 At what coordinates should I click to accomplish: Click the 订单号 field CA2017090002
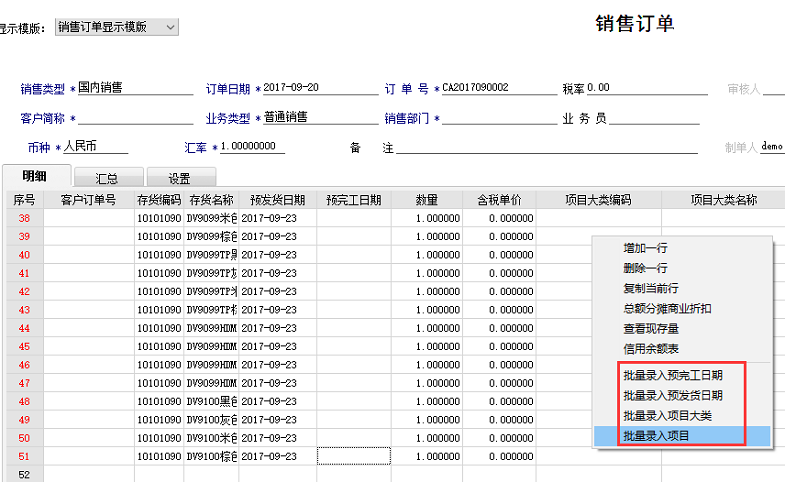click(x=498, y=88)
